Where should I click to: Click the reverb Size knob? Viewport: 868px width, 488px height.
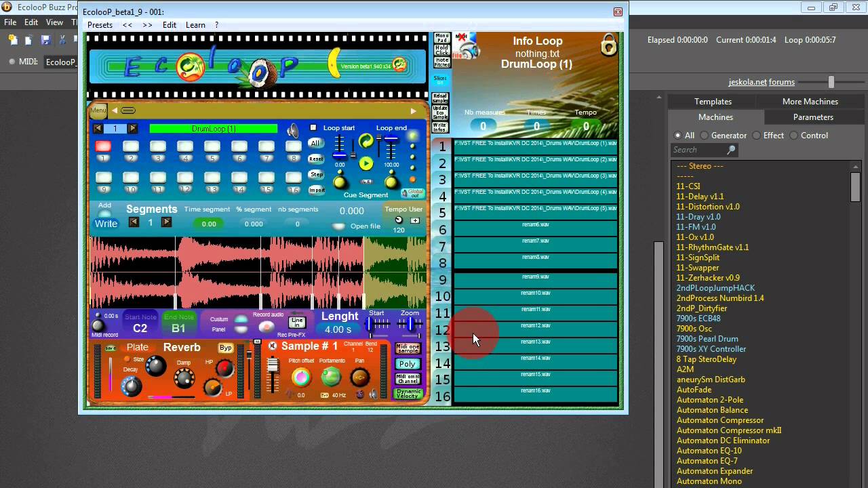pyautogui.click(x=155, y=366)
